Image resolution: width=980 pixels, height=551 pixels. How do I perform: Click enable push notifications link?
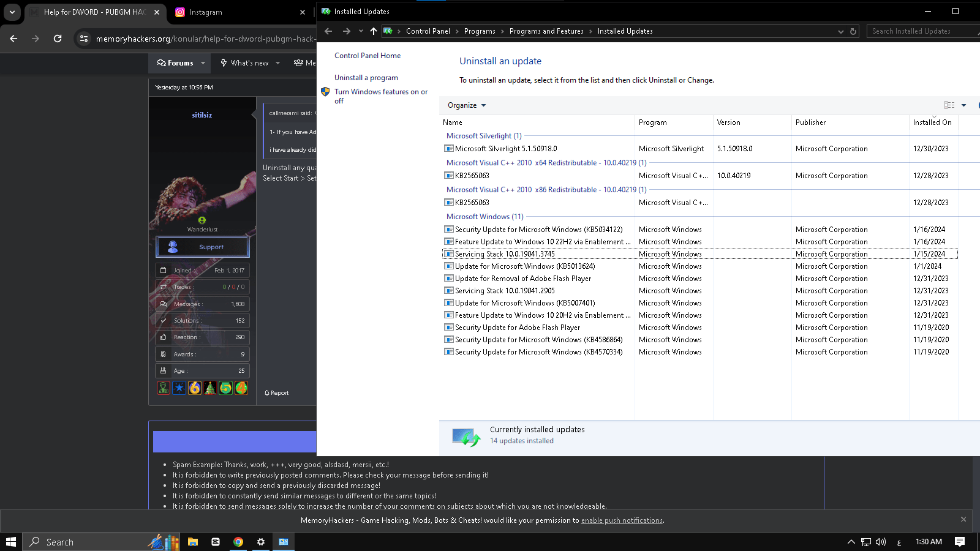click(622, 520)
